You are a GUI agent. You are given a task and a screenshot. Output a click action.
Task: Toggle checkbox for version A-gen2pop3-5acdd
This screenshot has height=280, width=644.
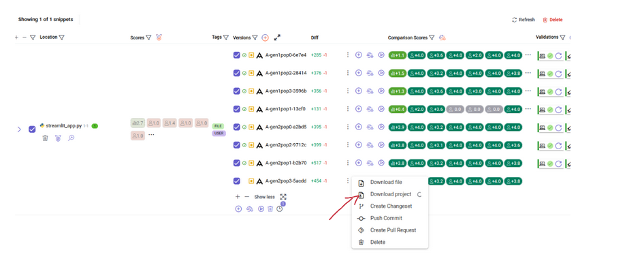(x=237, y=181)
